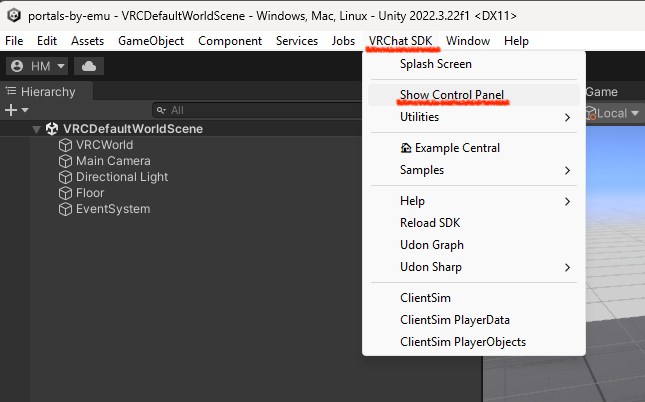
Task: Open the GameObject menu
Action: [x=152, y=41]
